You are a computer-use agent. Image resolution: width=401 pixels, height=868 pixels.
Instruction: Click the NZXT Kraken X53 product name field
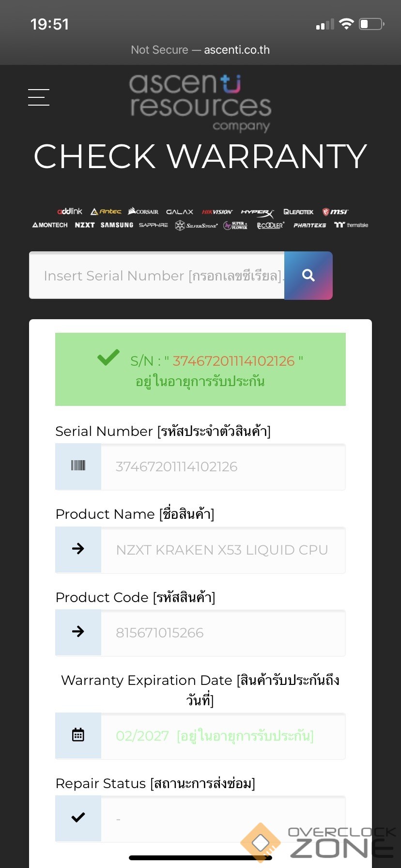pos(223,550)
